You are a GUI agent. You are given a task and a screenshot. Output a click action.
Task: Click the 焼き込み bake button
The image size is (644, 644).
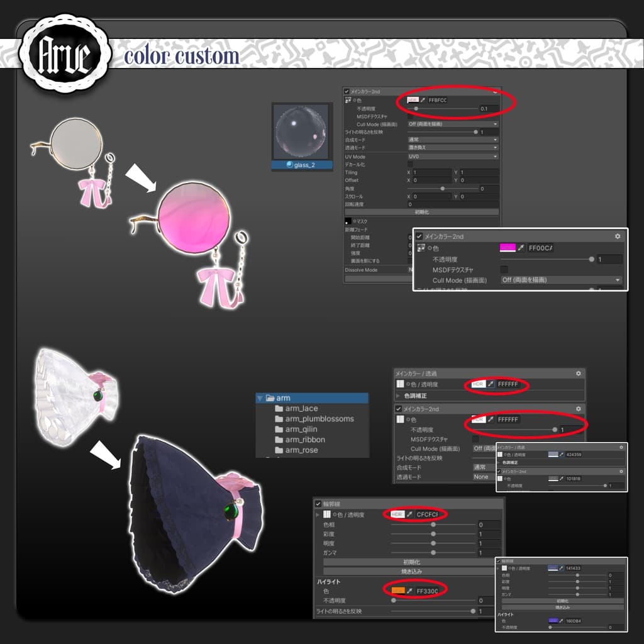[411, 571]
